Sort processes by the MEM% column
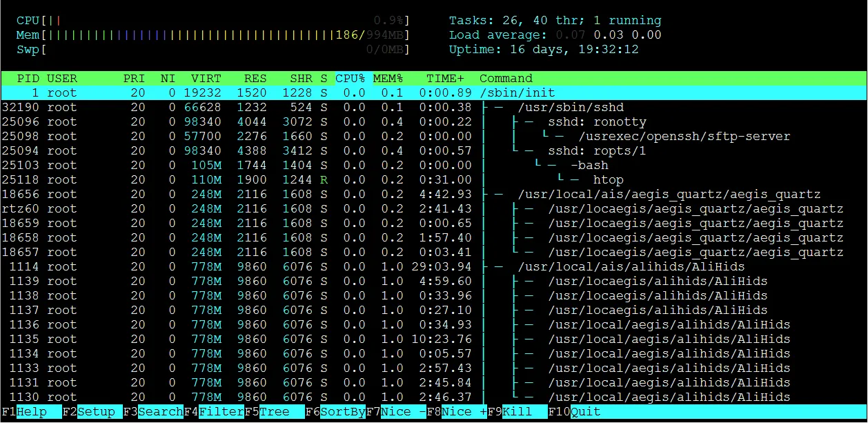868x423 pixels. pos(388,78)
